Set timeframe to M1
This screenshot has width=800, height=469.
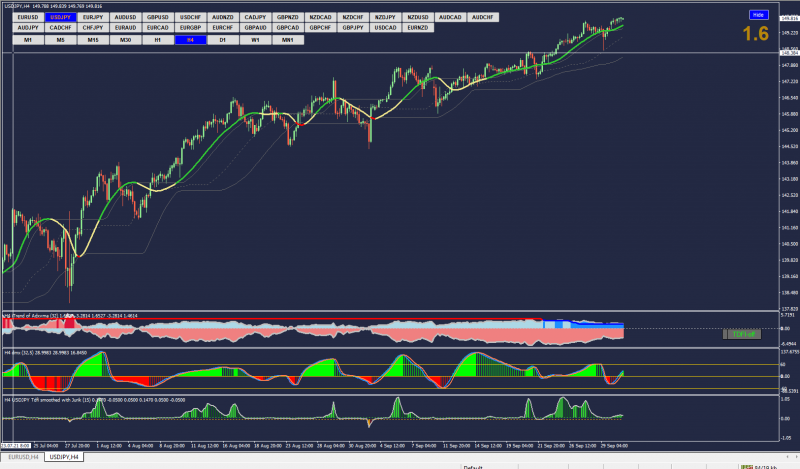(28, 40)
